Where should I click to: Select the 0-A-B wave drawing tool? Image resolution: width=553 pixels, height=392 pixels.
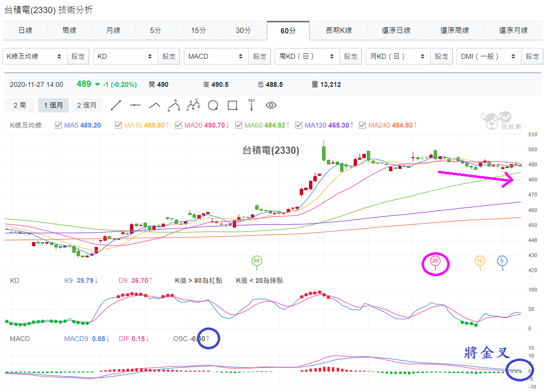coord(174,105)
